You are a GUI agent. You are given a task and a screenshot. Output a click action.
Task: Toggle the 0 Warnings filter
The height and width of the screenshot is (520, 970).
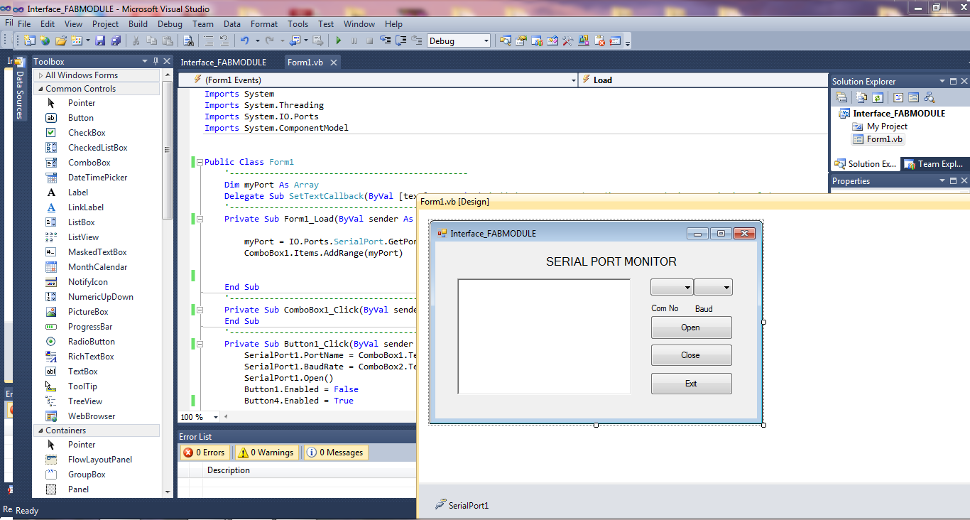tap(267, 453)
